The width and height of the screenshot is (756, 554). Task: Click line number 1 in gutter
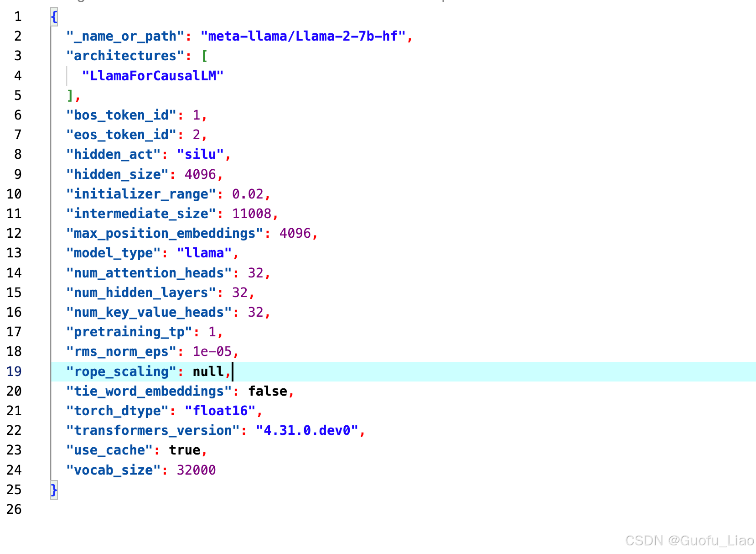(x=18, y=17)
